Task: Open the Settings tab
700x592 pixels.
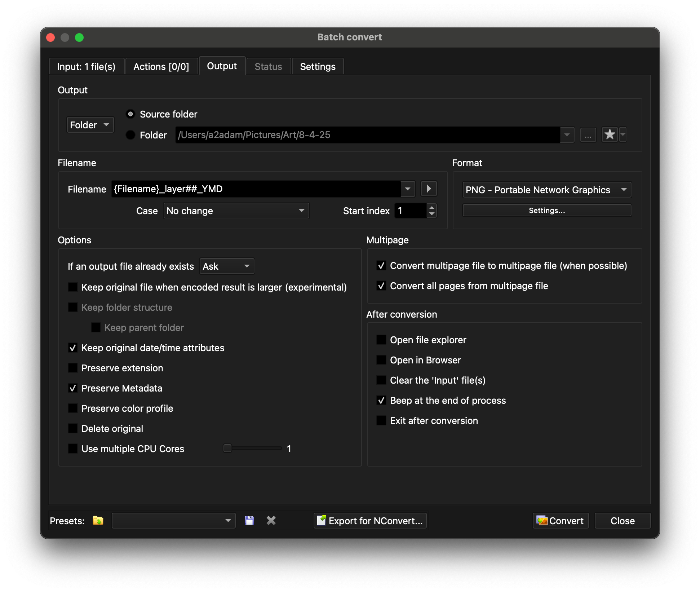Action: (x=318, y=67)
